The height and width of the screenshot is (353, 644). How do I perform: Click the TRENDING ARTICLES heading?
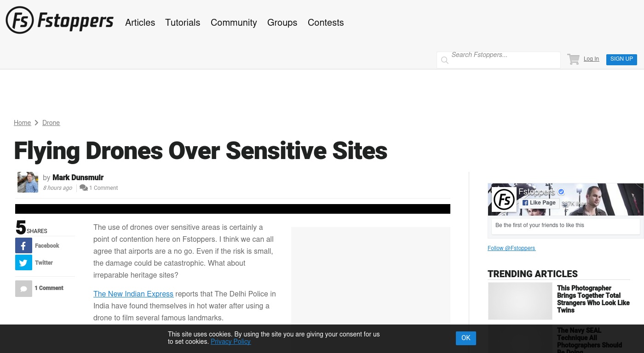(x=533, y=274)
